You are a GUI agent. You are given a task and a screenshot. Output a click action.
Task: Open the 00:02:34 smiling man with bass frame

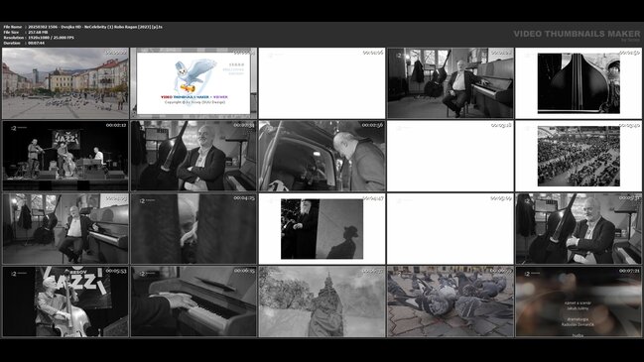click(193, 156)
